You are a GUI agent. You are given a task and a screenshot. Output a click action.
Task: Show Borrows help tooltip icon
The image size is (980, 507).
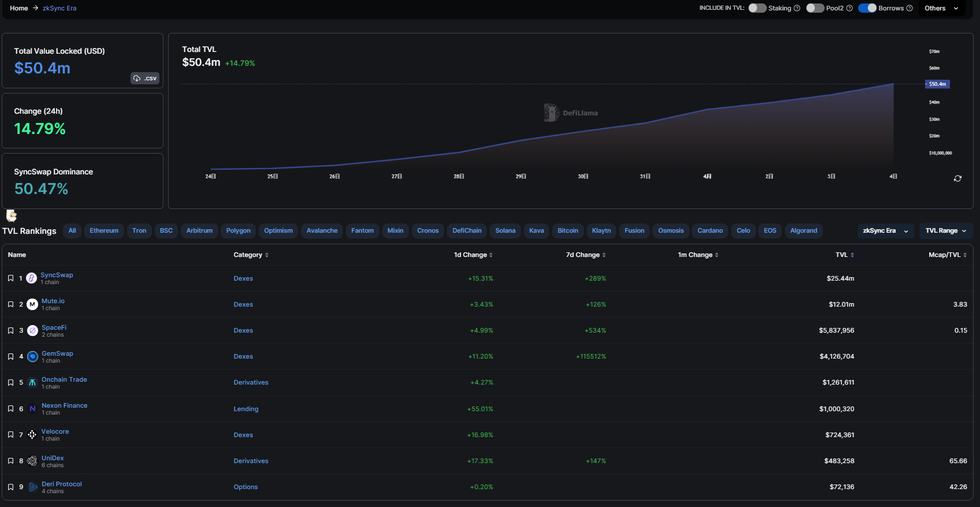click(910, 8)
